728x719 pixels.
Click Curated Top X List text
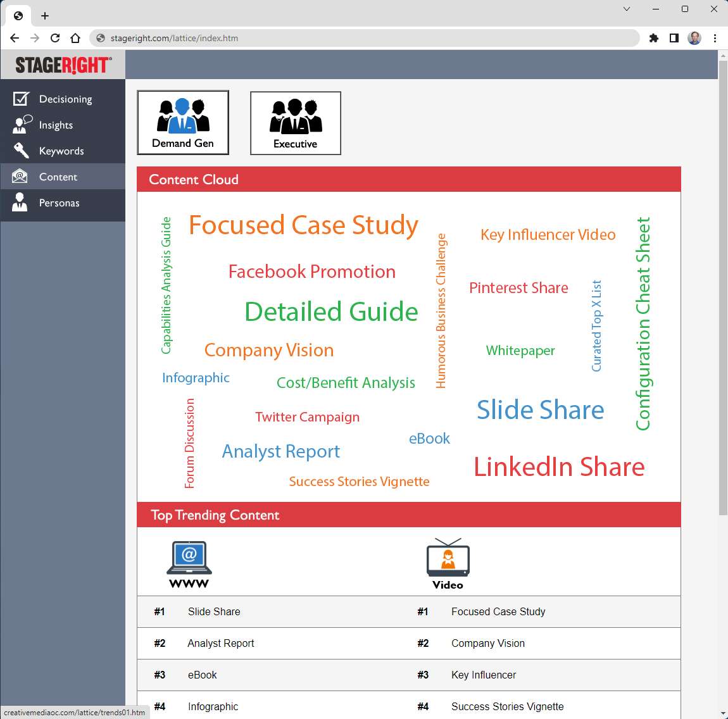pyautogui.click(x=596, y=326)
